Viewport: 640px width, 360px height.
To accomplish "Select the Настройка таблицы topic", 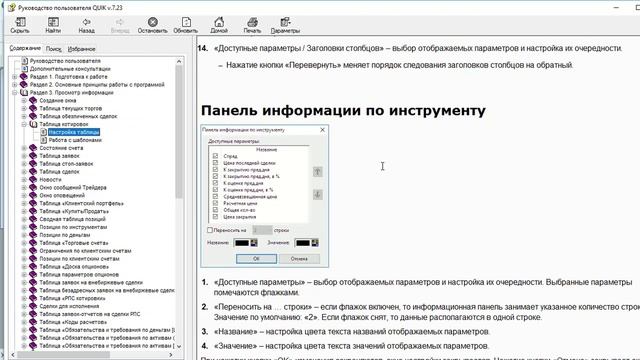I will (74, 132).
